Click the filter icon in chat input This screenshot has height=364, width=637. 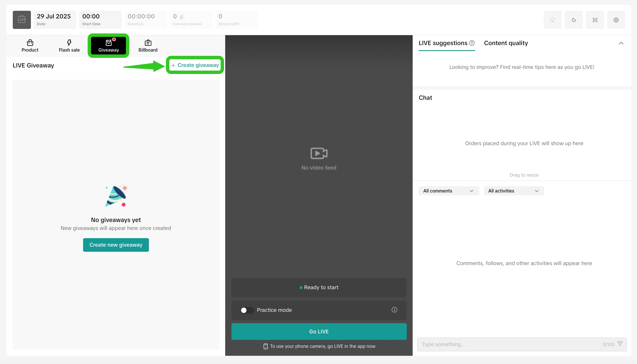620,344
